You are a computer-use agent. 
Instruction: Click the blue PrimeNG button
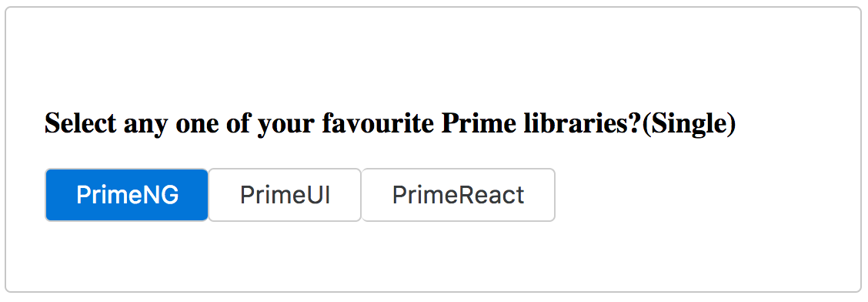127,195
